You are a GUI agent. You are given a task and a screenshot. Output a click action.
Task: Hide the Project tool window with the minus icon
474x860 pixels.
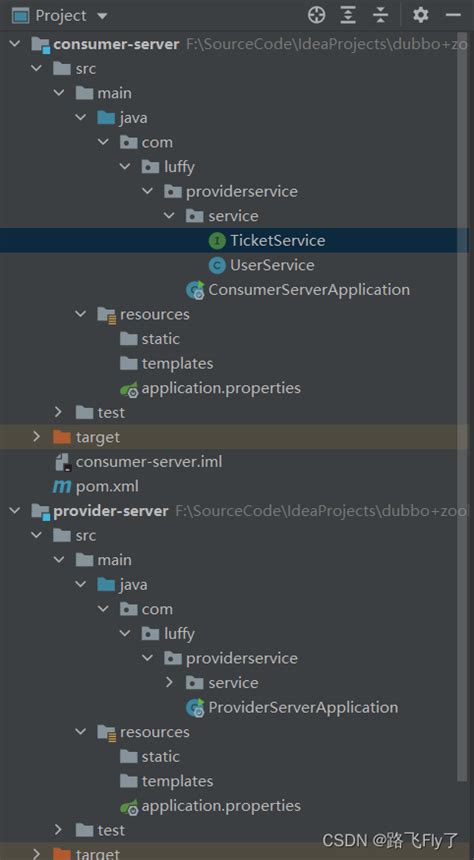coord(453,15)
